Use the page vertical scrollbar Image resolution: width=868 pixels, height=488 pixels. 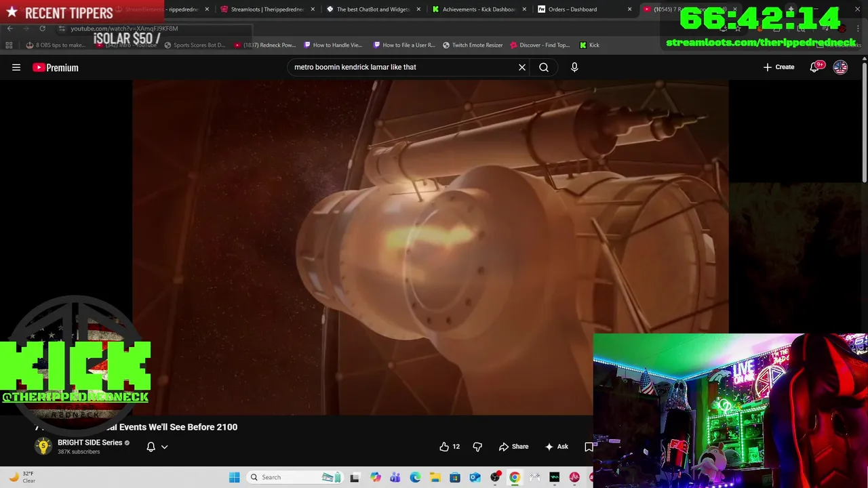tap(864, 122)
